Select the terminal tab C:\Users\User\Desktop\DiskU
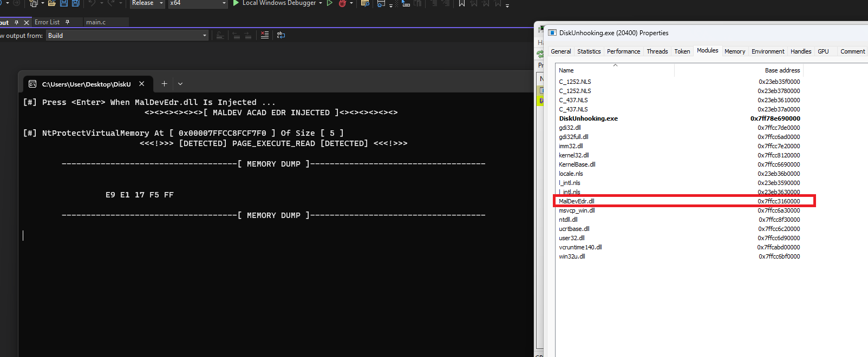The height and width of the screenshot is (357, 868). (x=87, y=84)
